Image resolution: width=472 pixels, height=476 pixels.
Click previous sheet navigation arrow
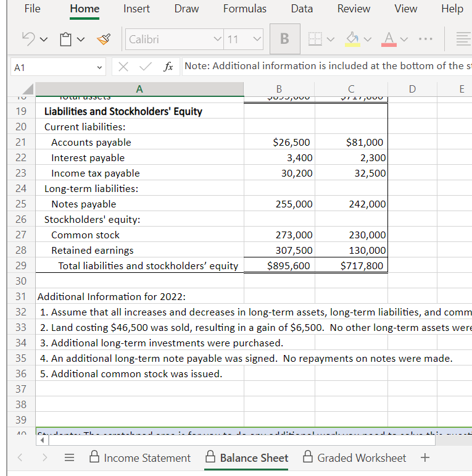click(20, 457)
